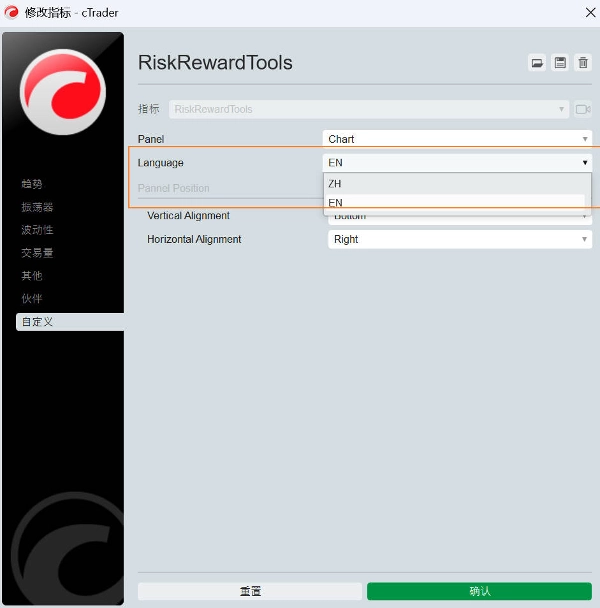Click the cTrader logo in the title bar
The width and height of the screenshot is (600, 608).
pos(11,12)
